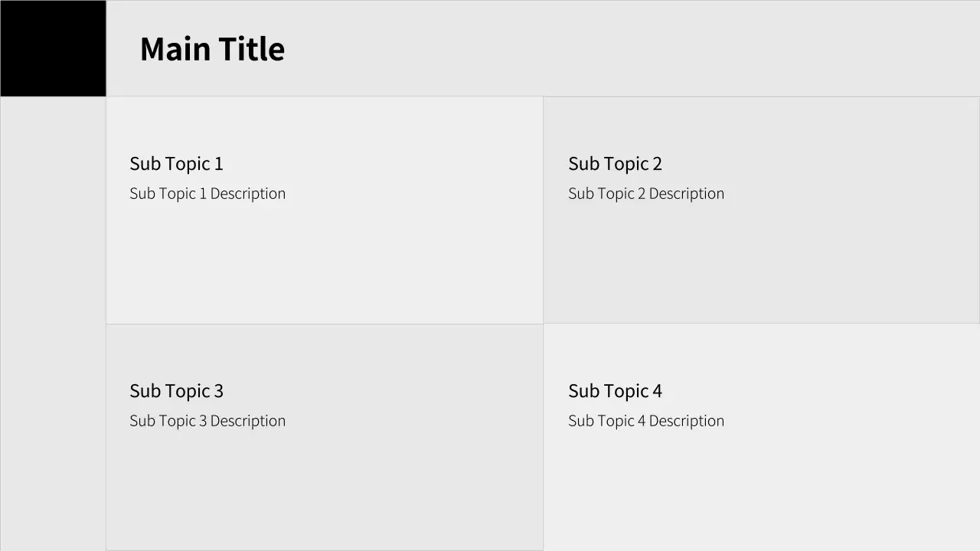The width and height of the screenshot is (980, 551).
Task: Click the word "Title" in the main heading
Action: tap(251, 49)
